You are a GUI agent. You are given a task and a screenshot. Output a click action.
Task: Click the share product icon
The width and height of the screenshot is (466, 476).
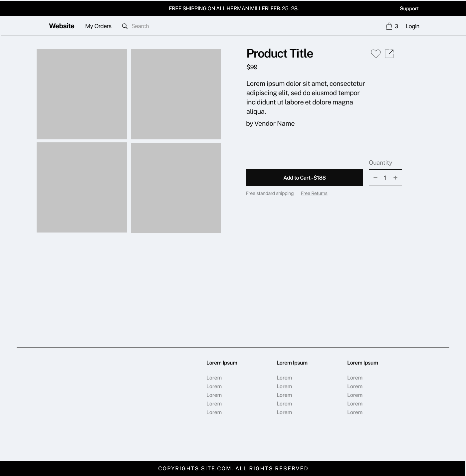(x=389, y=54)
